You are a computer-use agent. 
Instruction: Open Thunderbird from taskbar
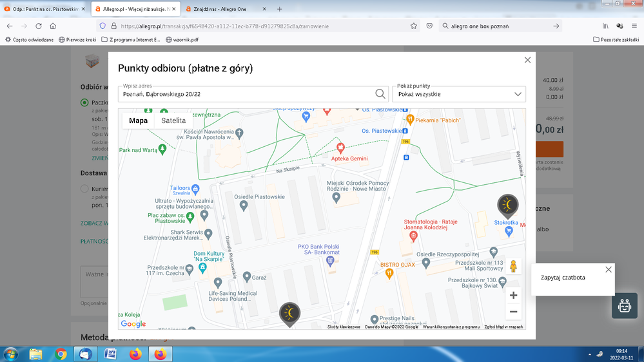pos(86,354)
